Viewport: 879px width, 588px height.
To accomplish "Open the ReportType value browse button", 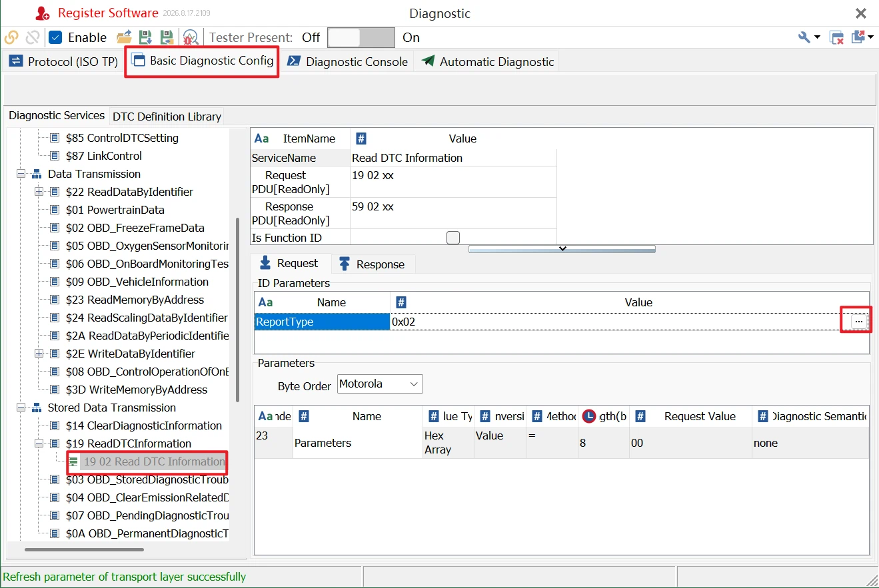I will pyautogui.click(x=859, y=322).
